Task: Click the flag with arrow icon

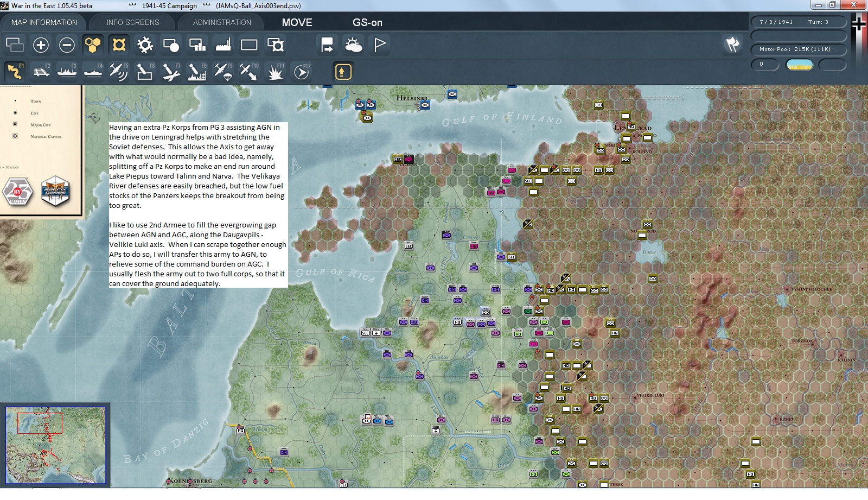Action: tap(327, 45)
